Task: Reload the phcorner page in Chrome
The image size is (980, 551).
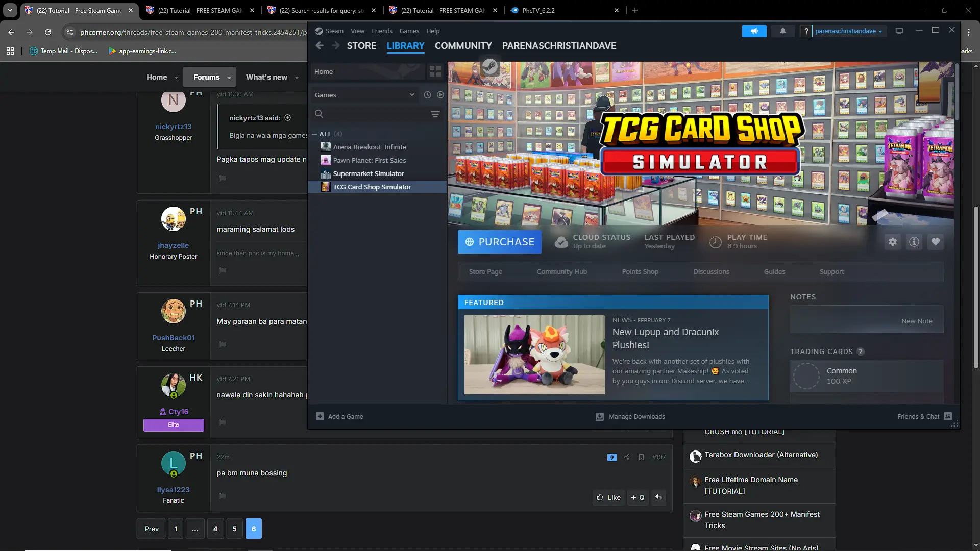Action: pyautogui.click(x=48, y=32)
